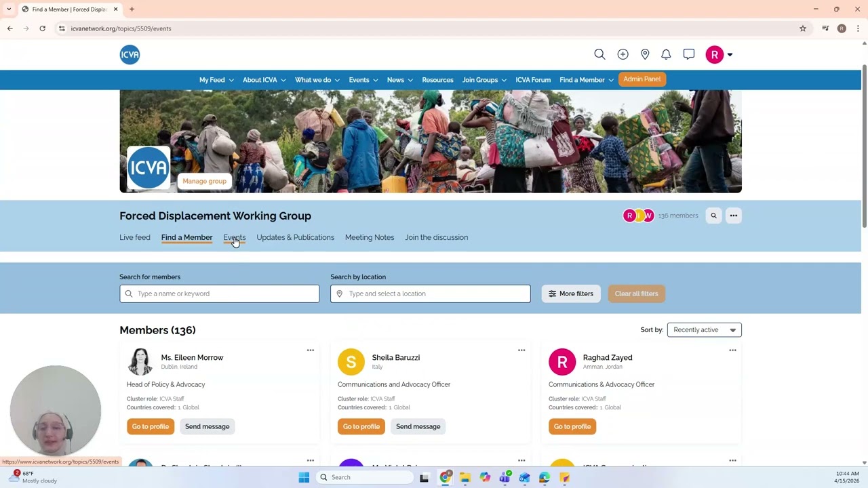
Task: Open the notifications bell icon
Action: 666,54
